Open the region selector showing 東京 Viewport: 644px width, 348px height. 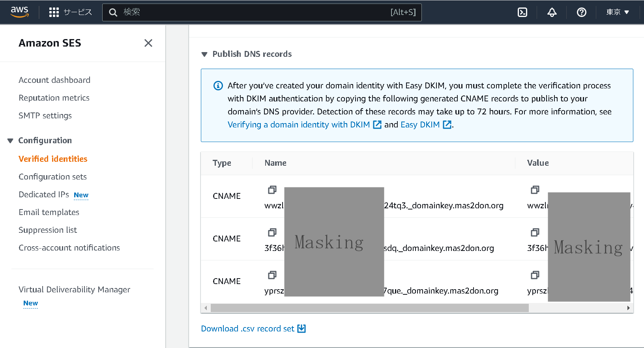(618, 12)
